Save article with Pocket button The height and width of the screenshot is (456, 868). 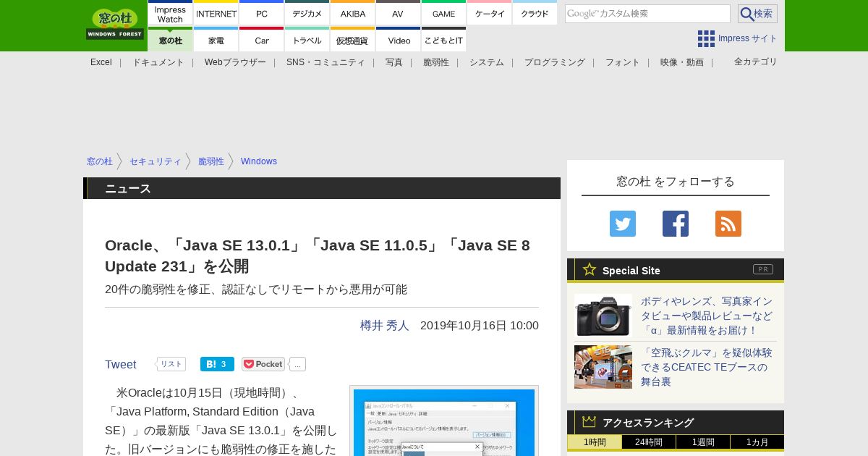(263, 364)
